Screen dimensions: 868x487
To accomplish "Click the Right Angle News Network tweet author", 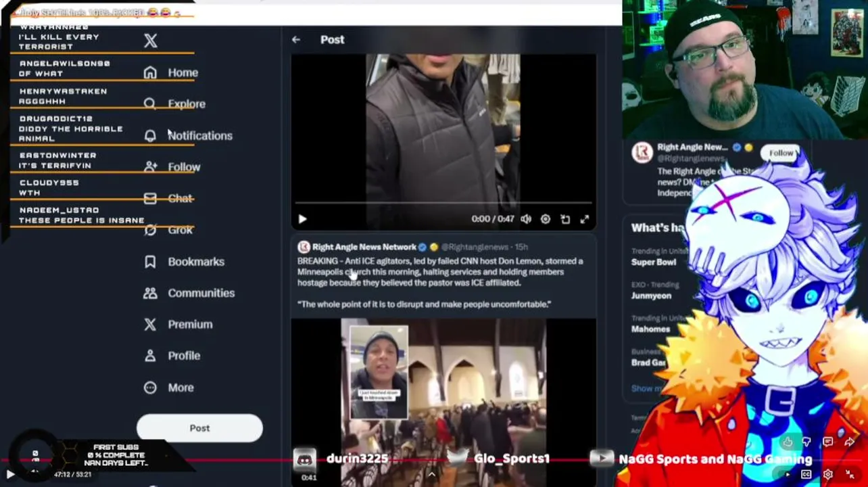I will 364,247.
